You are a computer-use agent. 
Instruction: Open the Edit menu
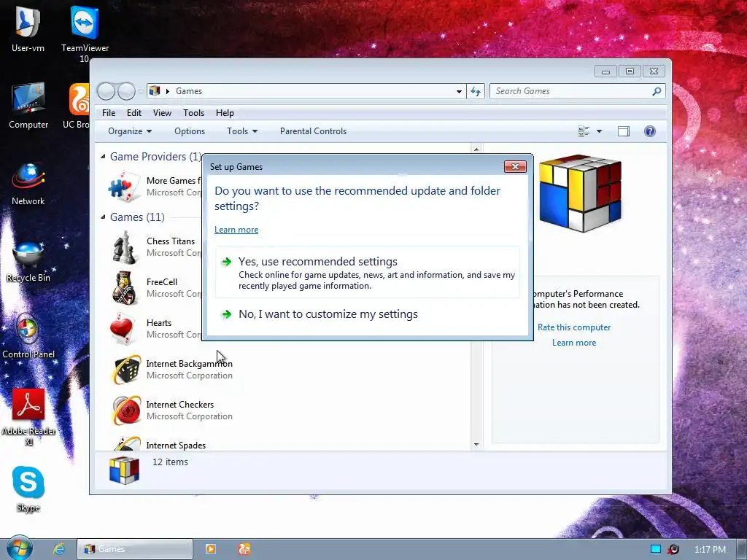click(x=134, y=113)
